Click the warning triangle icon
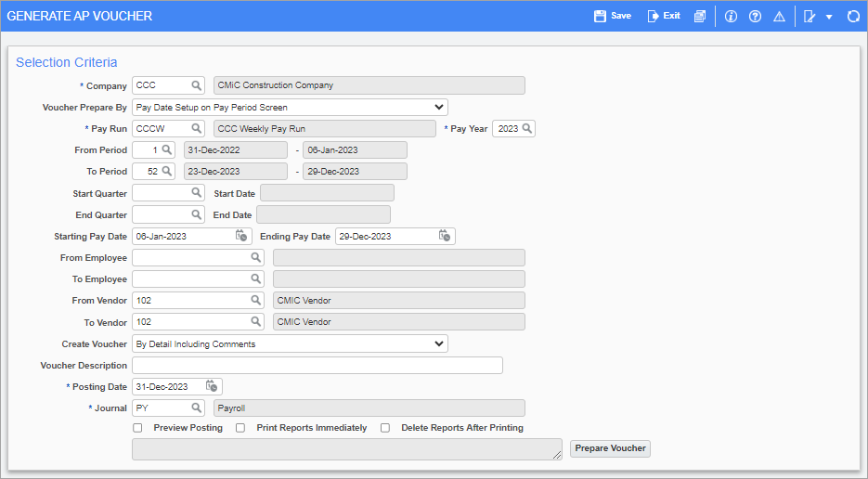This screenshot has height=479, width=868. point(780,16)
